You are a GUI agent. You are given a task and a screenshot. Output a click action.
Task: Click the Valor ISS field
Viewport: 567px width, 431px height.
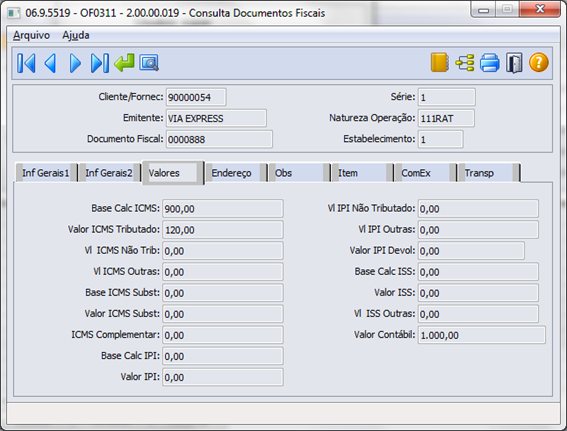(x=478, y=293)
